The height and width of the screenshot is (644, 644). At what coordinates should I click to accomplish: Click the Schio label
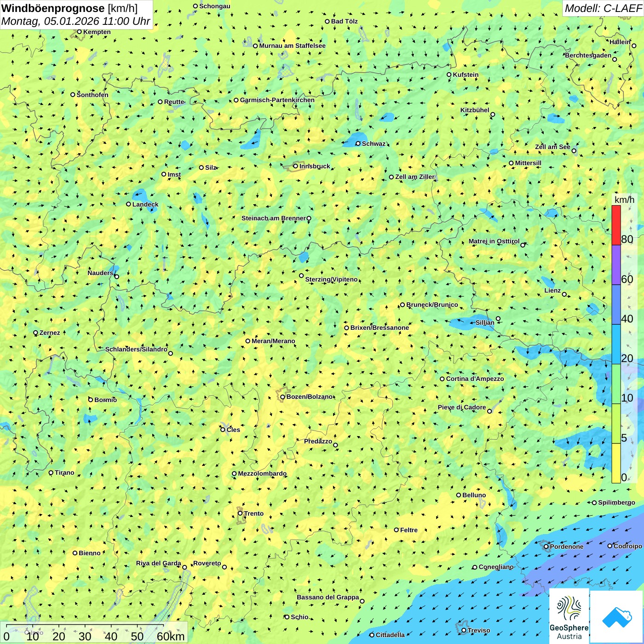point(299,617)
